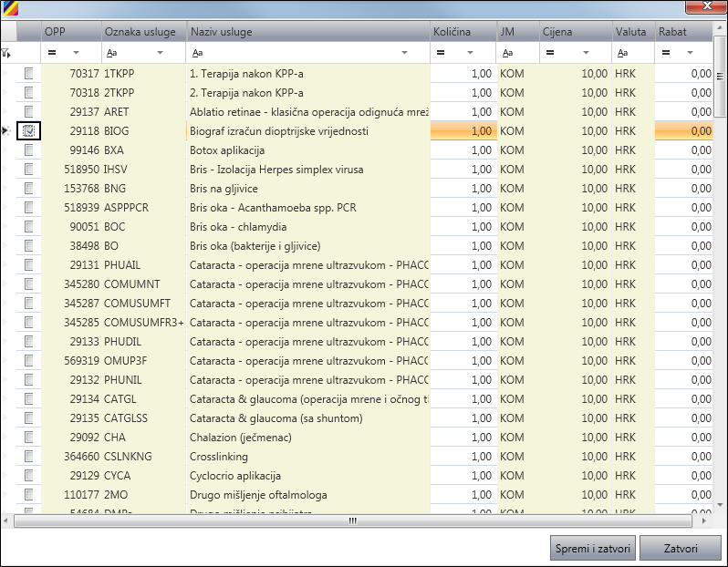Check the 1TKPP row checkbox
Image resolution: width=728 pixels, height=567 pixels.
pos(29,73)
